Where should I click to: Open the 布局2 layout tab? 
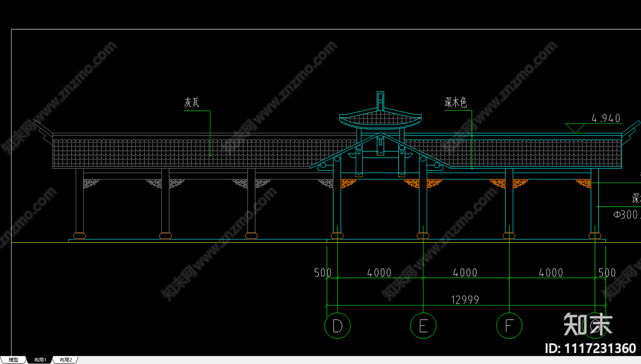(x=66, y=360)
